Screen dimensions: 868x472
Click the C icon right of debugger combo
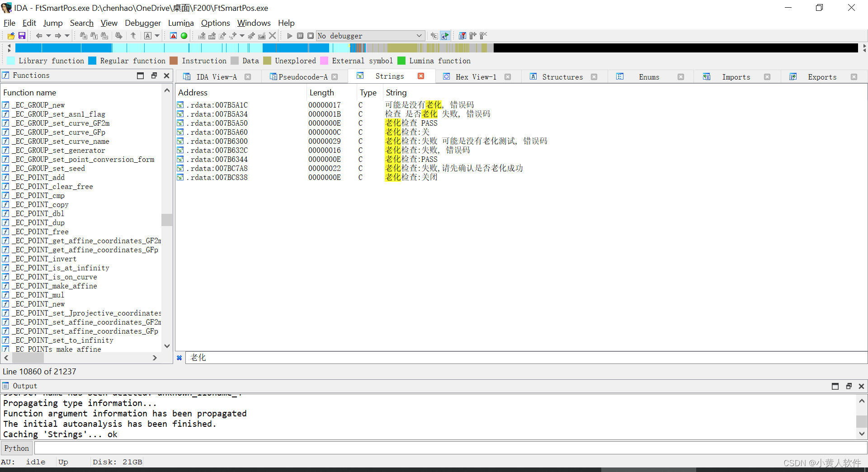coord(434,36)
